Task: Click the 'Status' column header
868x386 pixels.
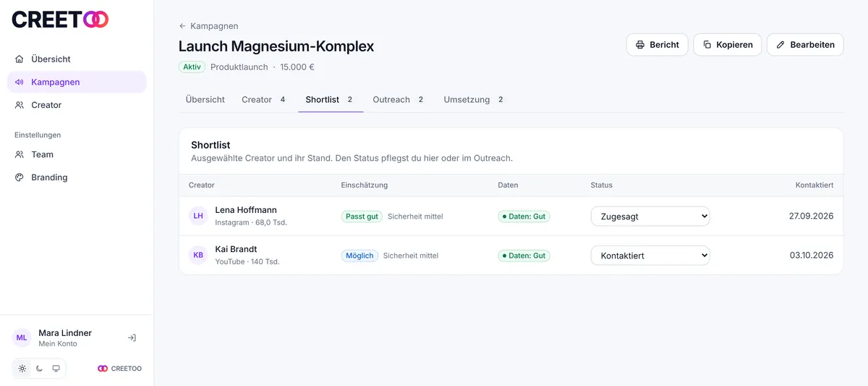Action: [x=602, y=185]
